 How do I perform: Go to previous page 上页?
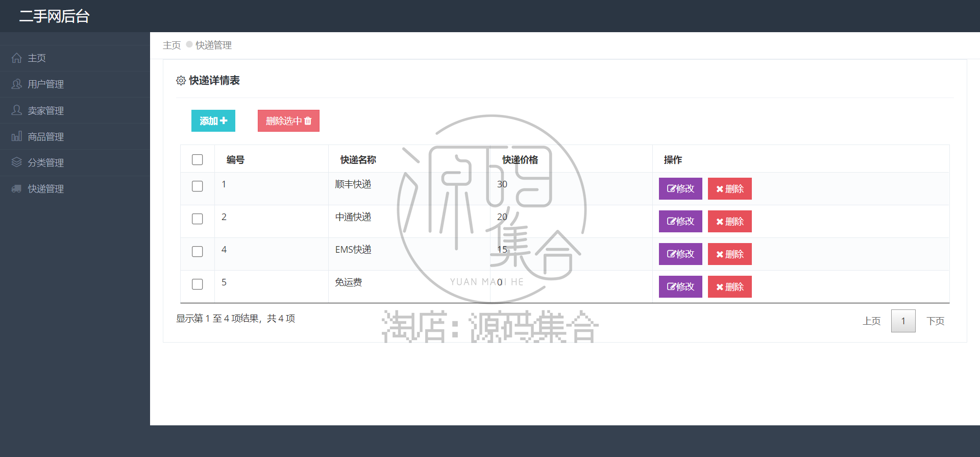tap(872, 321)
